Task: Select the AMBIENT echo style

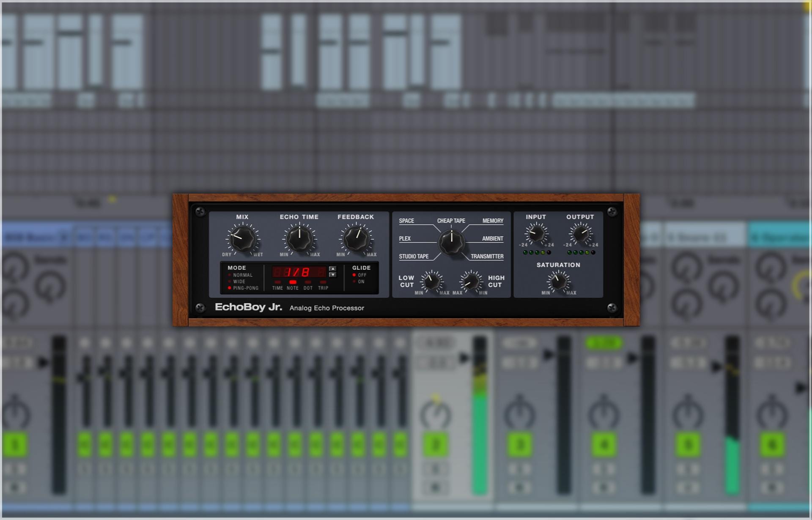Action: [x=493, y=238]
